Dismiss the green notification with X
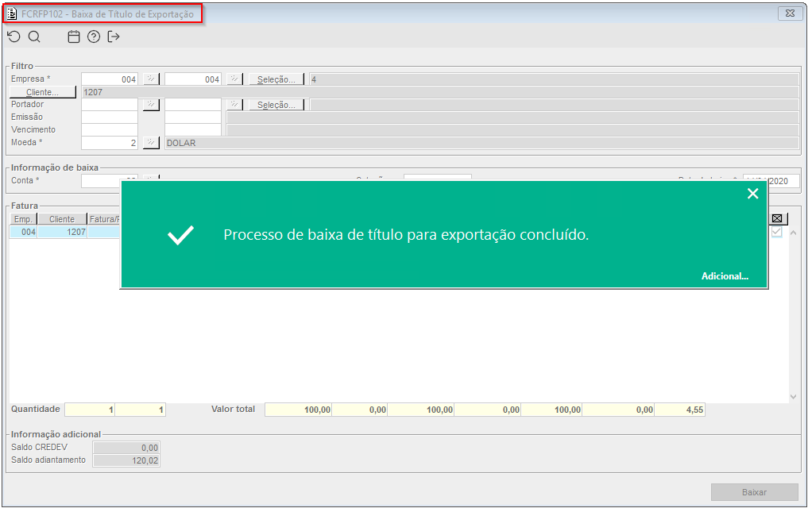This screenshot has width=812, height=512. 753,194
